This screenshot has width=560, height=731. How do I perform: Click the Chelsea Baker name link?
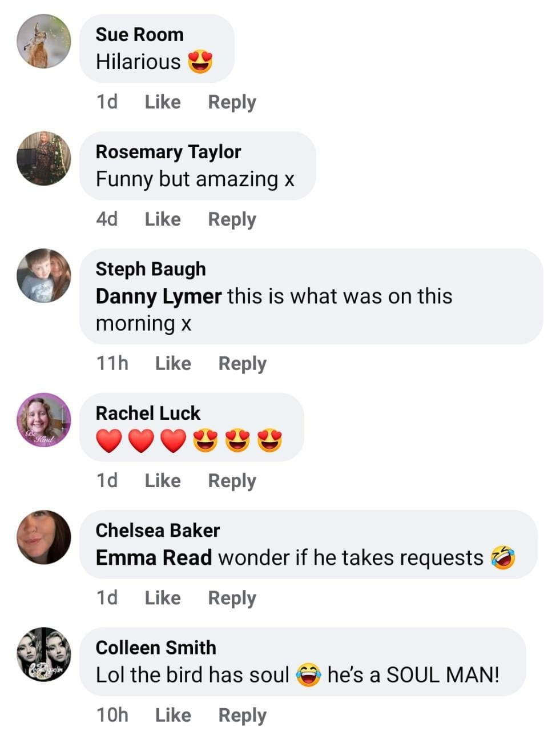coord(158,531)
